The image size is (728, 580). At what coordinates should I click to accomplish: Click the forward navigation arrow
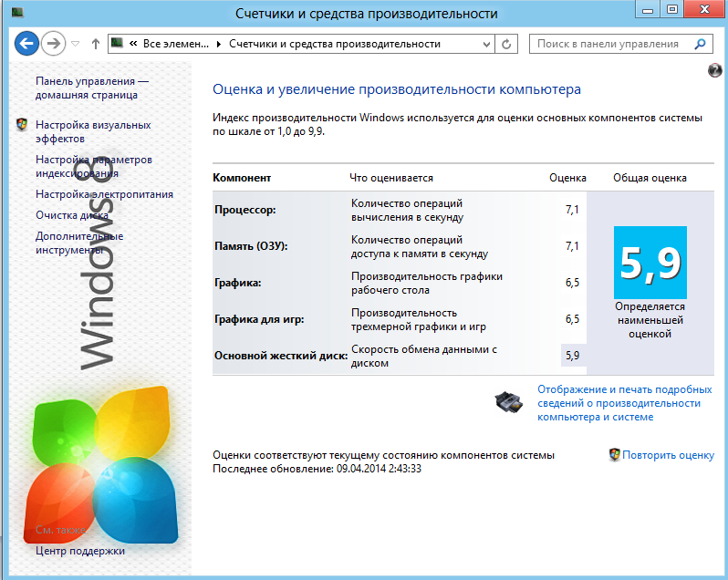(x=54, y=44)
